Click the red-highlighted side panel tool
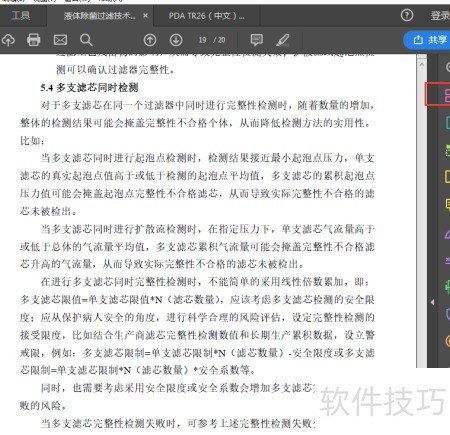Screen dimensions: 450x435 438,94
